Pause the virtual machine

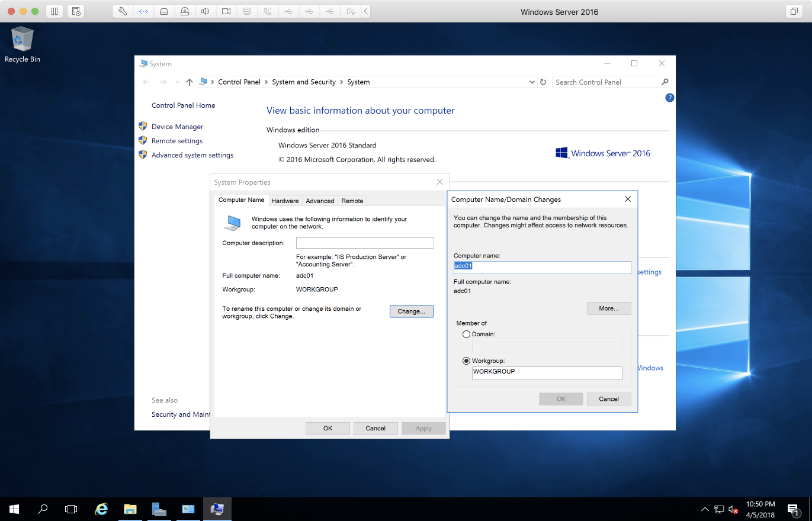[x=54, y=11]
